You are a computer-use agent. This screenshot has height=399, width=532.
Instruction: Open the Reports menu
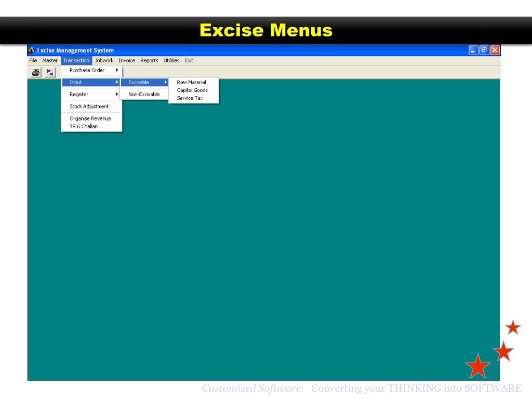click(149, 60)
